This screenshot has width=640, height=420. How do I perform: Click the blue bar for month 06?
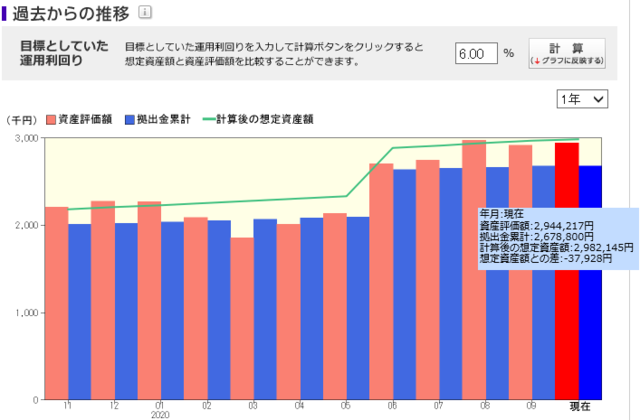coord(404,284)
